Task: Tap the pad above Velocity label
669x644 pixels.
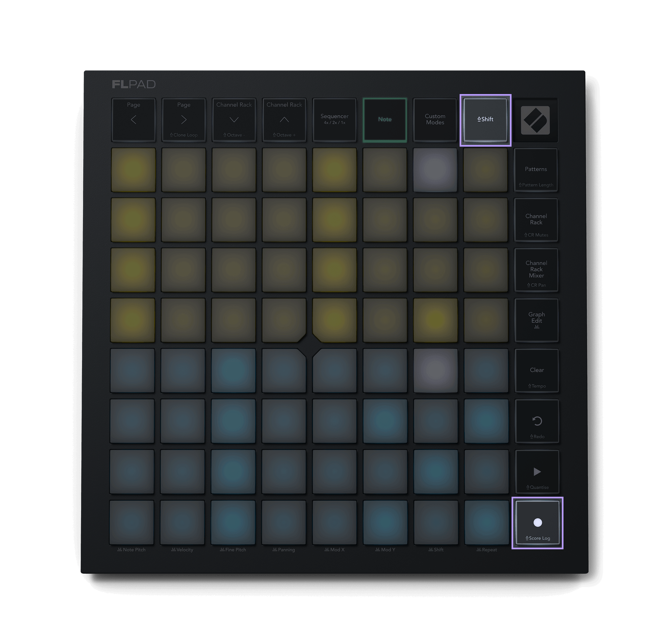Action: (182, 522)
